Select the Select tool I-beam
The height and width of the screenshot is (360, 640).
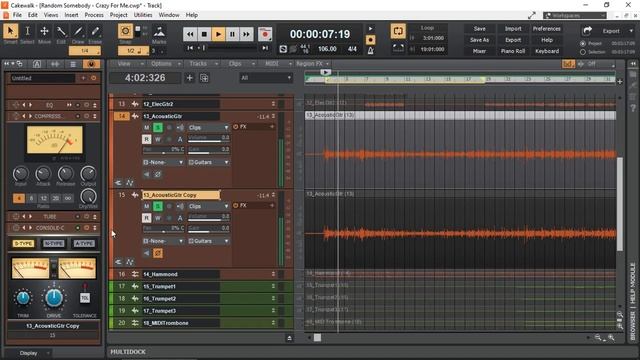27,31
